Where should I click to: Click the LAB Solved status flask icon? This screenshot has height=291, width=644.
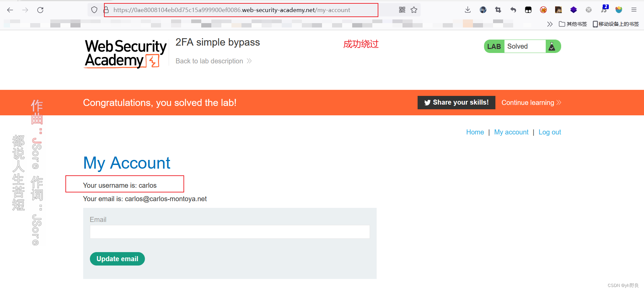pyautogui.click(x=552, y=46)
